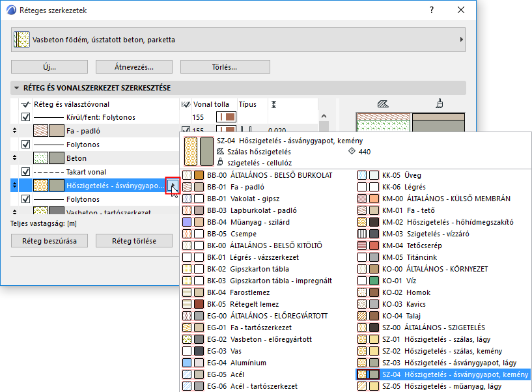Click the move handle of Hőszigetelés row
The image size is (532, 392).
(x=14, y=186)
